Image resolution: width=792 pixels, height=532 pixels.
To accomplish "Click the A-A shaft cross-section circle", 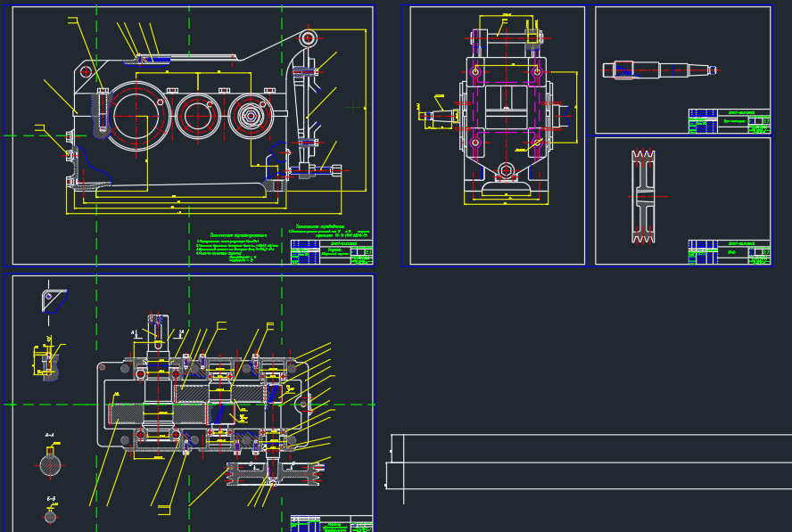I will pyautogui.click(x=50, y=465).
